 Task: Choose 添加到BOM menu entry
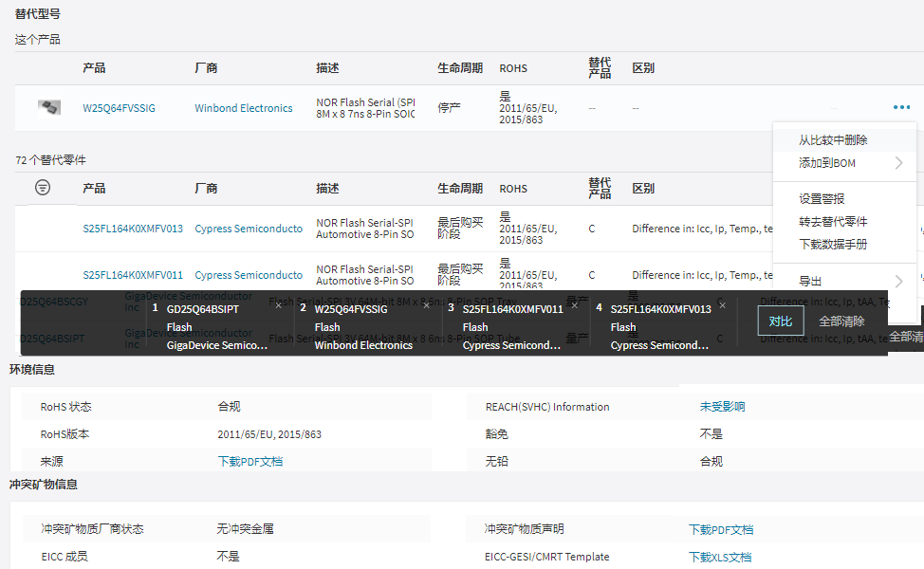pyautogui.click(x=827, y=163)
